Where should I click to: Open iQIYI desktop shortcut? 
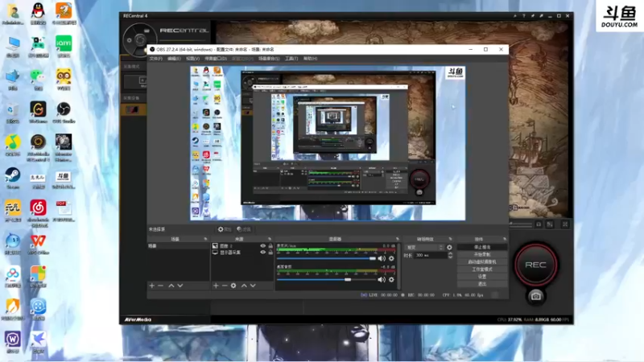point(64,46)
